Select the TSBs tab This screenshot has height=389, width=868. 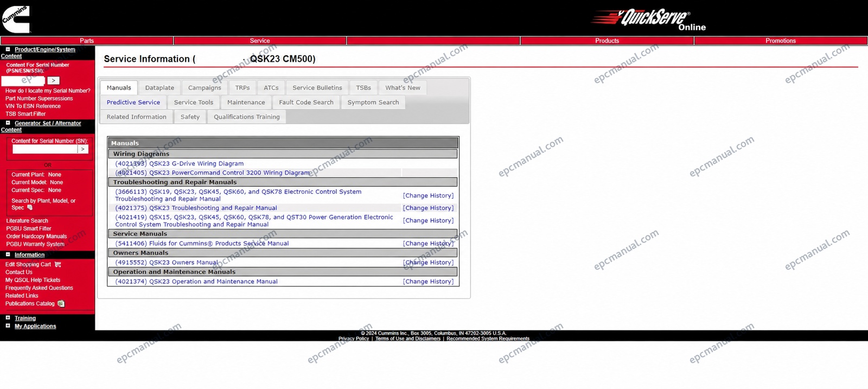[x=363, y=87]
